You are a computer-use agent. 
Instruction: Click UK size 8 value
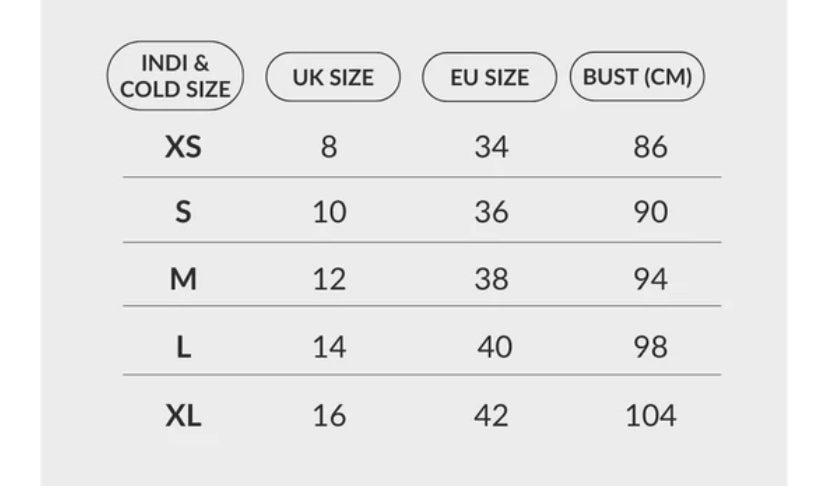pyautogui.click(x=329, y=146)
